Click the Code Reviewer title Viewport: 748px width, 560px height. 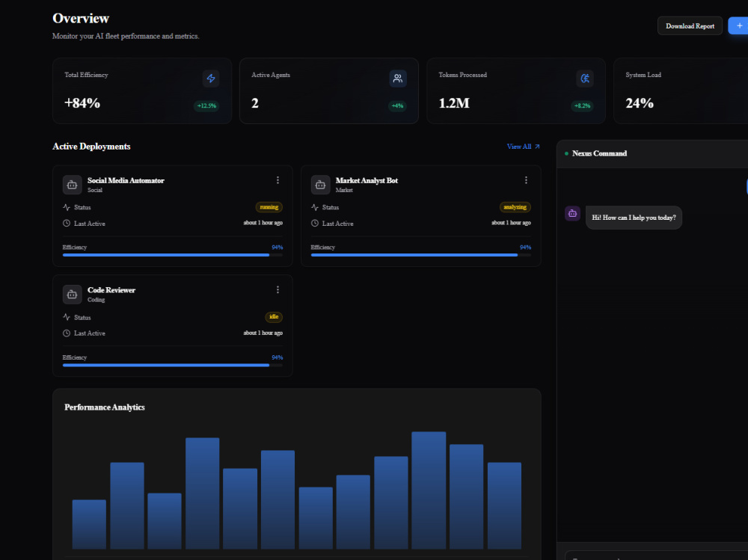coord(111,290)
